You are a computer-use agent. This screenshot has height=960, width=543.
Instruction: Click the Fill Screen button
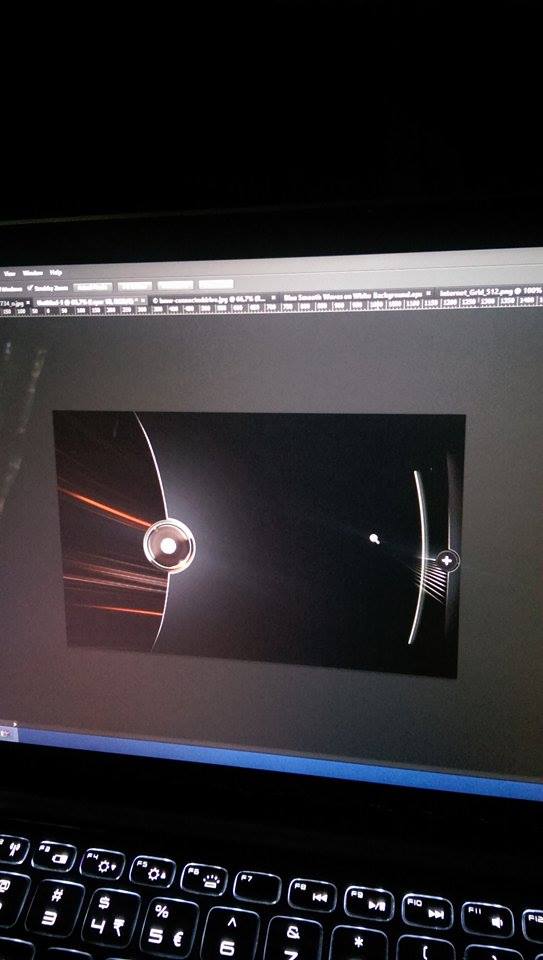[175, 285]
